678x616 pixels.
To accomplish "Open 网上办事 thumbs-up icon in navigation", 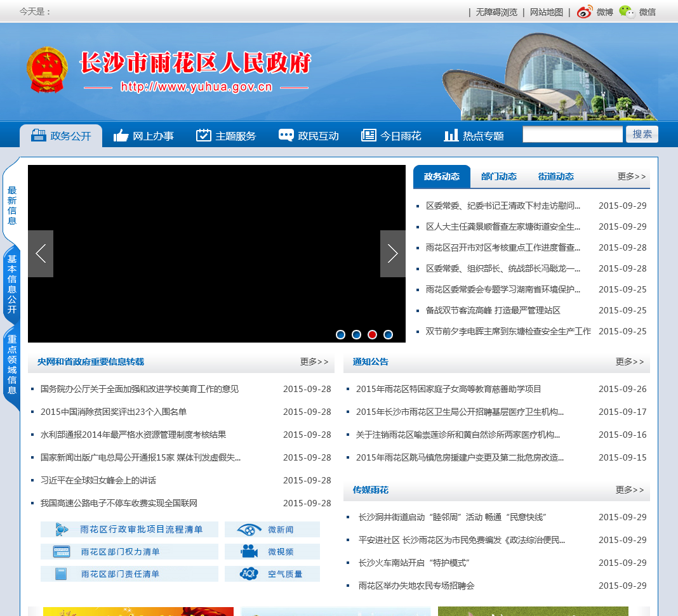I will [x=121, y=136].
